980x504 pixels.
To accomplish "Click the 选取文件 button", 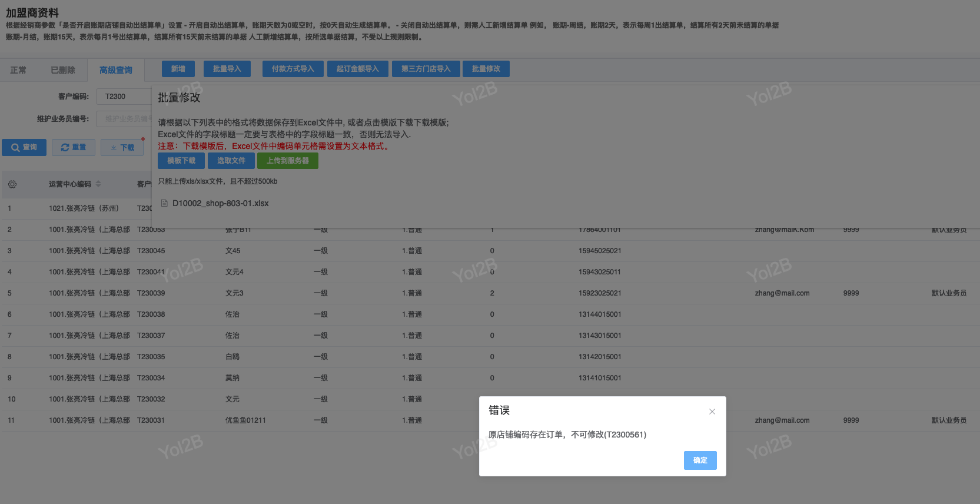I will pyautogui.click(x=231, y=161).
